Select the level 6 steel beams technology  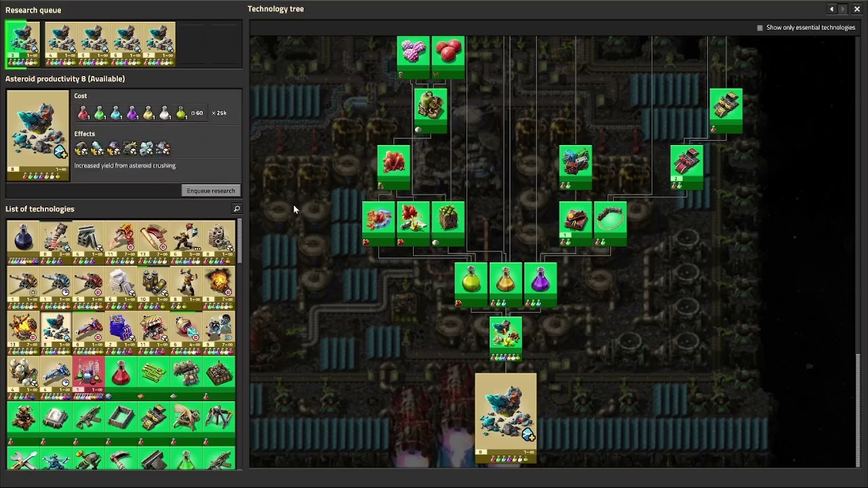88,242
